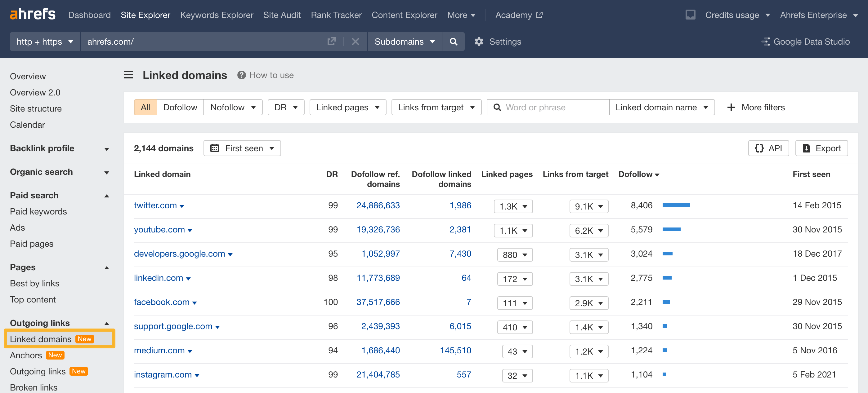The height and width of the screenshot is (393, 868).
Task: Expand twitter.com domain arrow
Action: click(x=182, y=206)
